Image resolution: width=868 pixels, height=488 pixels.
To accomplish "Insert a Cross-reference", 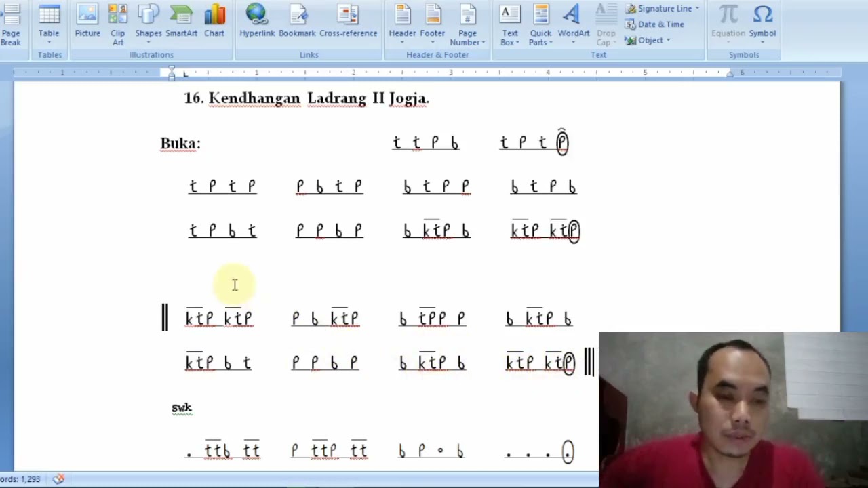I will [348, 22].
